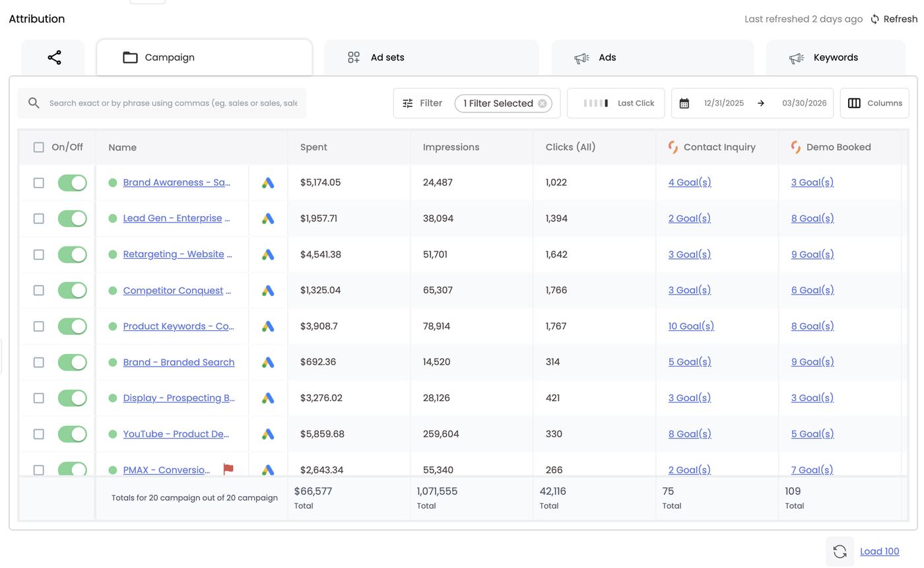
Task: Open the PMAX - Conversio… campaign link
Action: click(x=166, y=470)
